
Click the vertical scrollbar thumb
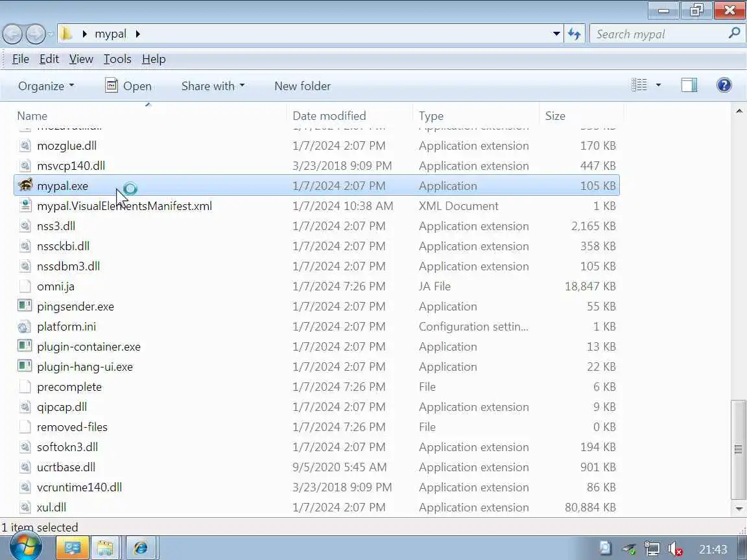point(739,449)
